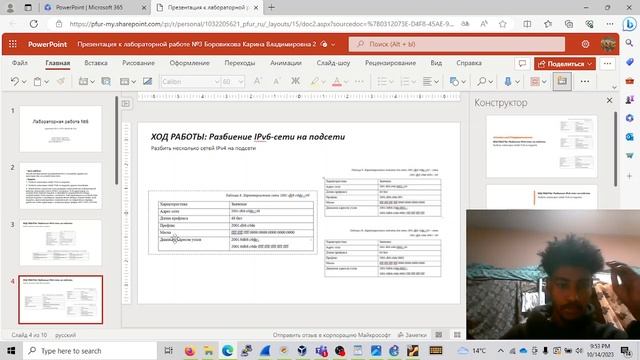Switch to the Слайд-шоу tab
This screenshot has height=360, width=640.
(333, 63)
